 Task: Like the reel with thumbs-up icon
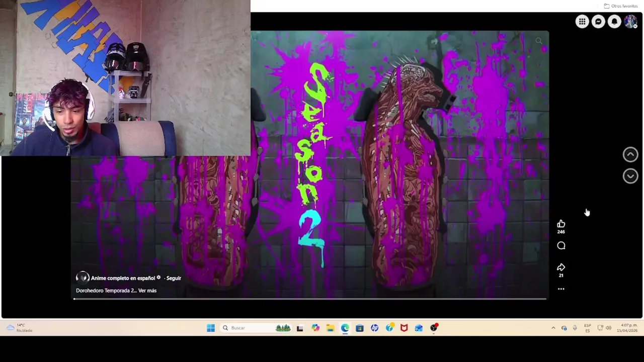click(561, 224)
